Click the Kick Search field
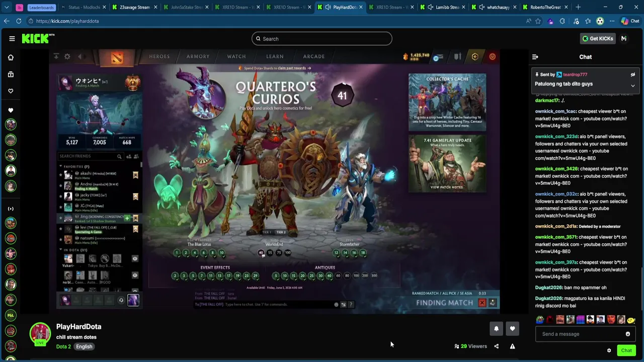Screen dimensions: 644x362 coord(322,39)
